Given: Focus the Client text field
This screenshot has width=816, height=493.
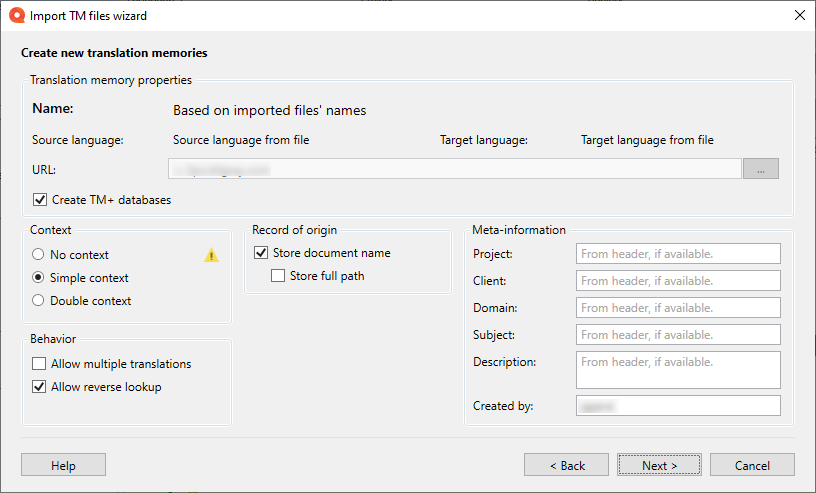Looking at the screenshot, I should pyautogui.click(x=677, y=281).
